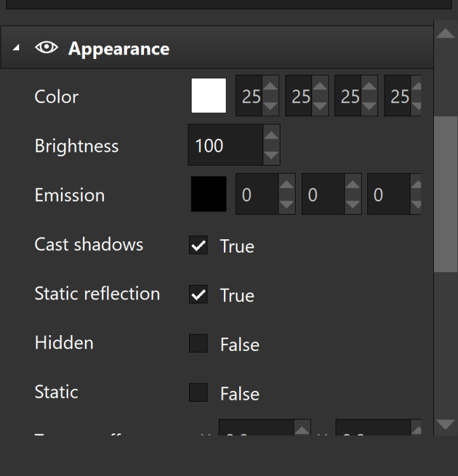Click the Appearance eye icon
Viewport: 458px width, 476px height.
pyautogui.click(x=46, y=49)
